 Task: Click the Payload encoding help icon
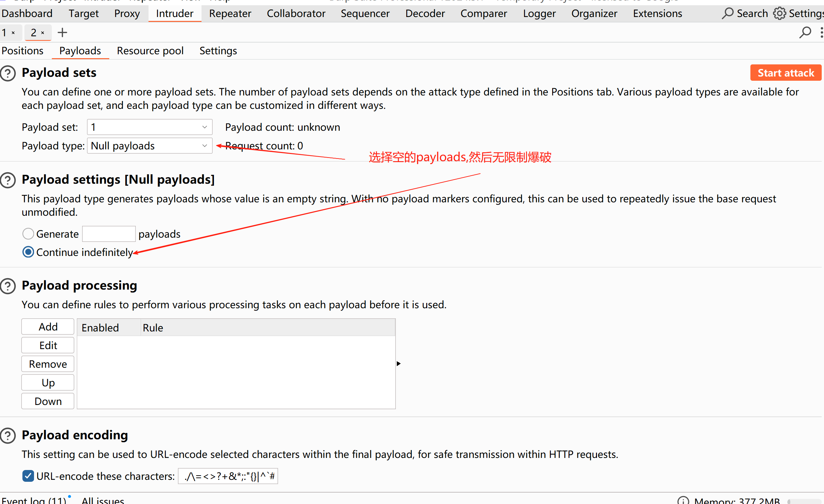tap(8, 436)
